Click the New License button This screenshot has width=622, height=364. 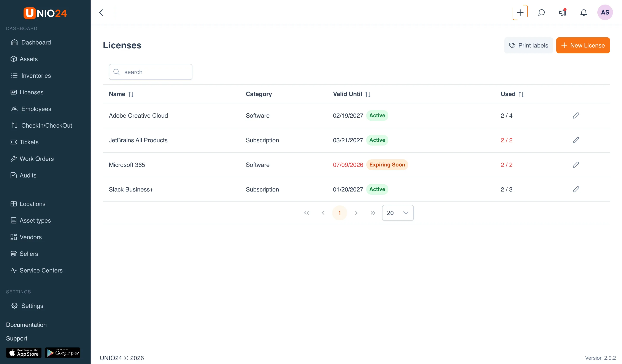(x=583, y=45)
